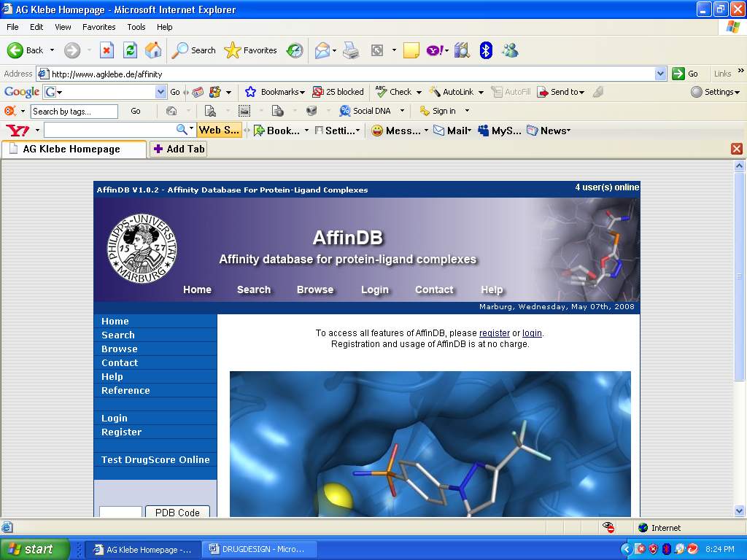This screenshot has width=747, height=560.
Task: Toggle the 25 blocked popup blocker
Action: click(338, 92)
